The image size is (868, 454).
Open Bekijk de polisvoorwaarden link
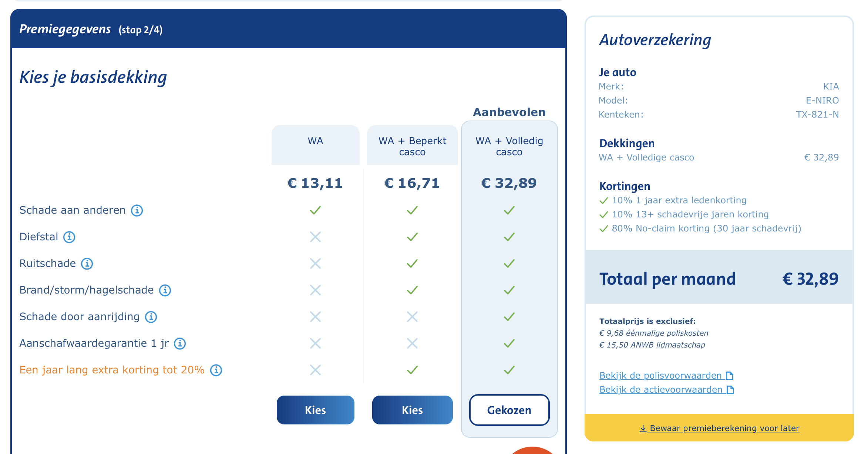coord(660,376)
